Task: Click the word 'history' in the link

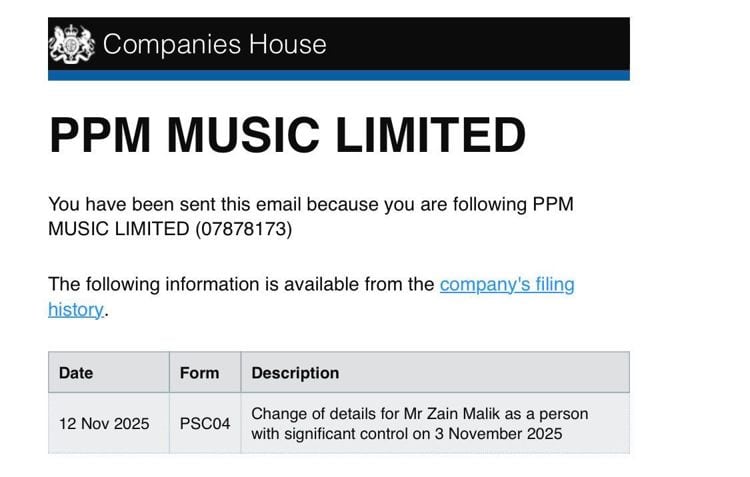Action: [75, 310]
